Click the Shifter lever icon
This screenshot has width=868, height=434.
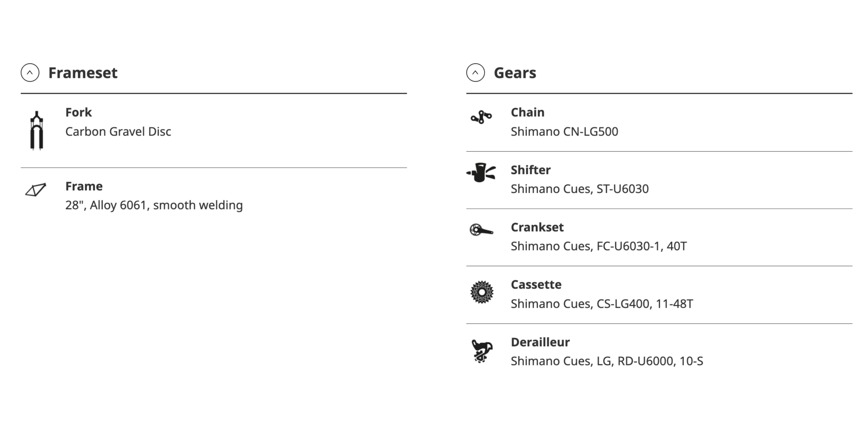[x=481, y=173]
